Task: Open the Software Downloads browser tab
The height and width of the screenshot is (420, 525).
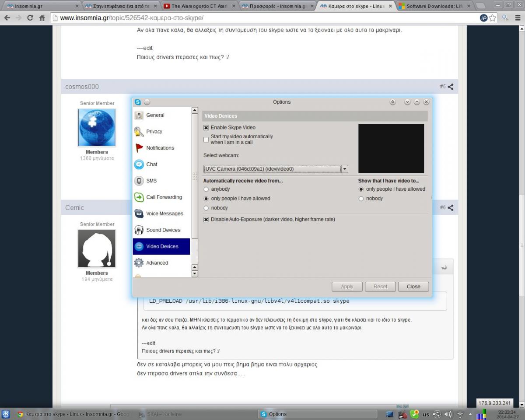Action: (x=434, y=6)
